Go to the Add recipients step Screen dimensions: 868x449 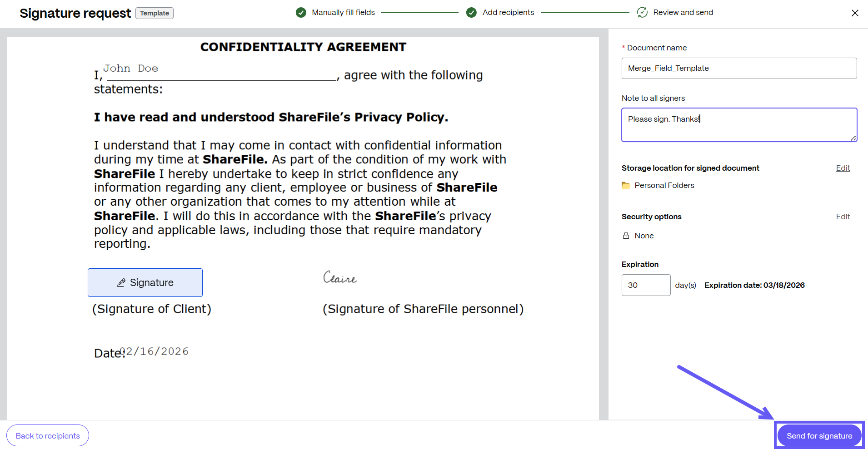[508, 13]
